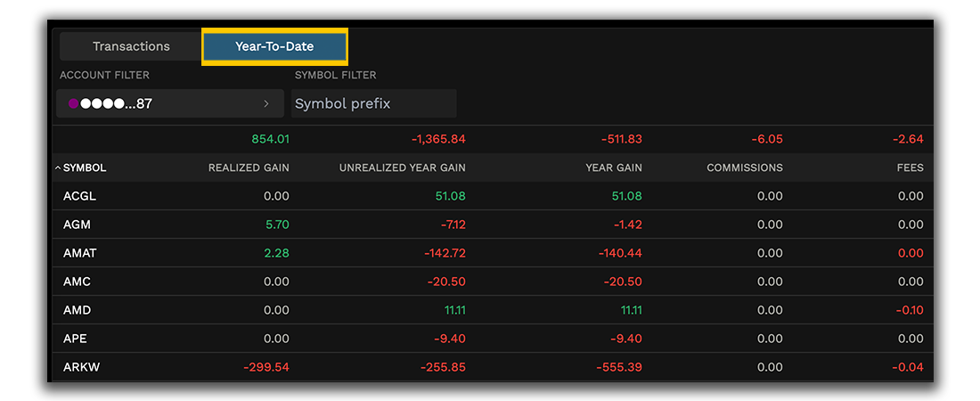Image resolution: width=980 pixels, height=401 pixels.
Task: Sort by Realized Gain column
Action: click(x=249, y=168)
